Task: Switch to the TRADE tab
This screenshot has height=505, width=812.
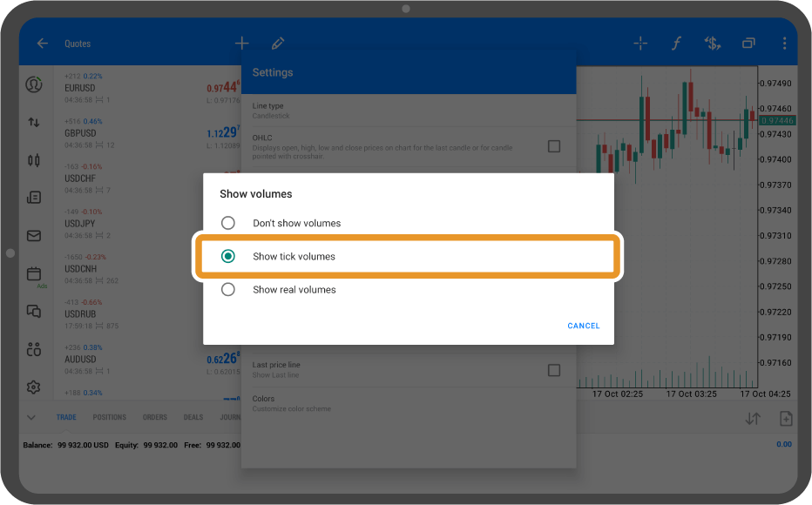Action: 66,417
